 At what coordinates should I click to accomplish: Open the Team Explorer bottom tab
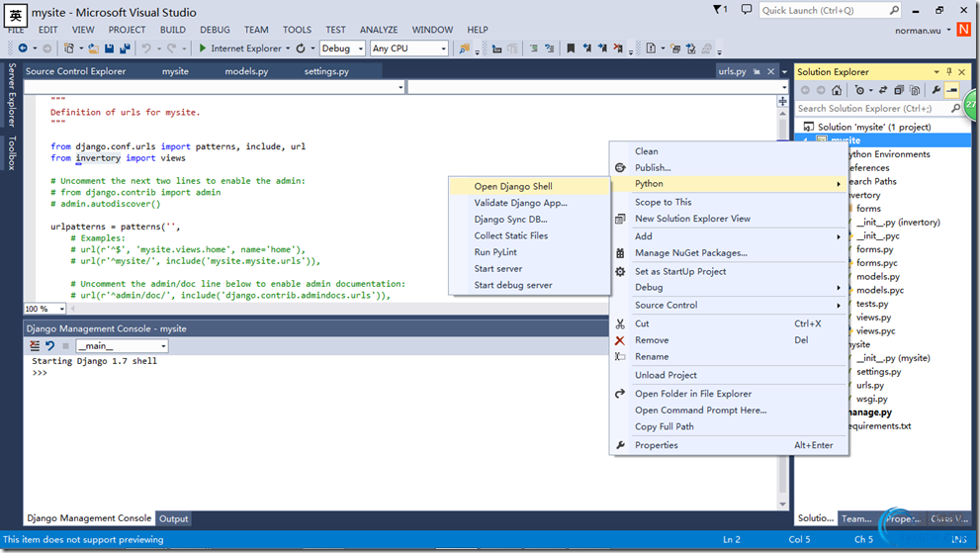[x=856, y=518]
